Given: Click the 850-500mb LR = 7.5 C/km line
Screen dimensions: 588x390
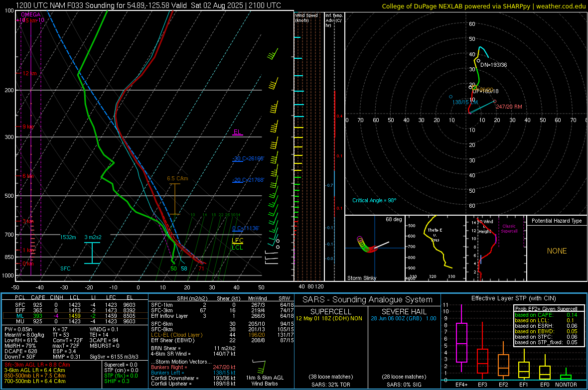Looking at the screenshot, I should coord(35,376).
